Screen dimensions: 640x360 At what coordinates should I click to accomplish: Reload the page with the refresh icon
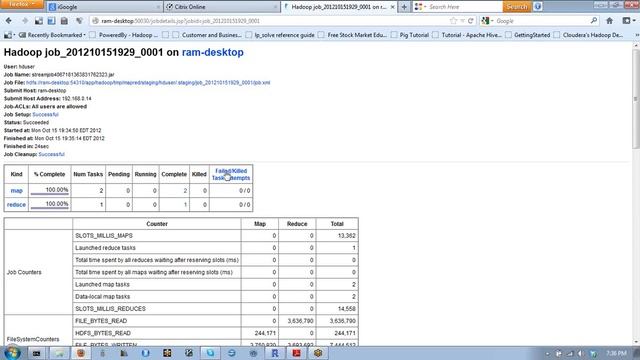point(471,21)
